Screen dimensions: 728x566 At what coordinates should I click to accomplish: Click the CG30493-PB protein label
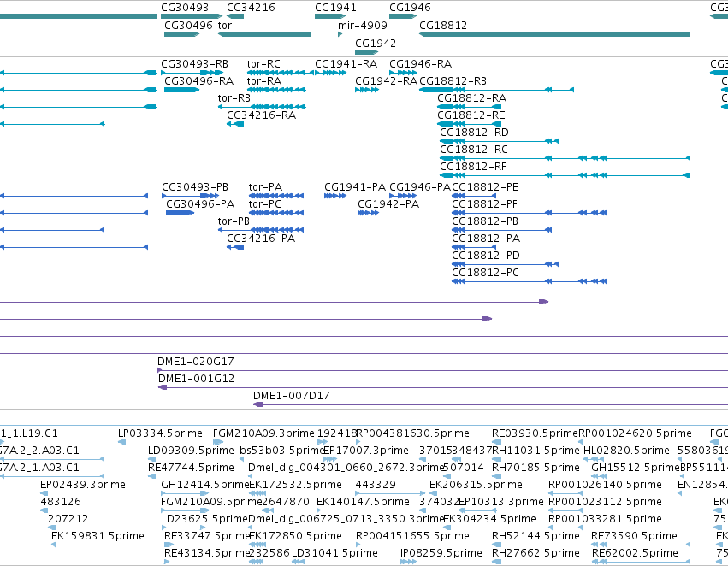[x=195, y=187]
